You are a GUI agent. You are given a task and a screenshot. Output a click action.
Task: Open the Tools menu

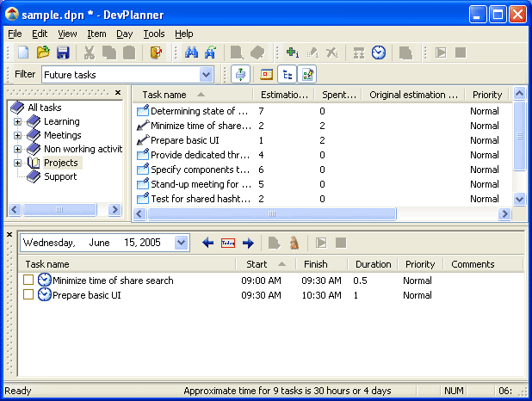pos(154,34)
